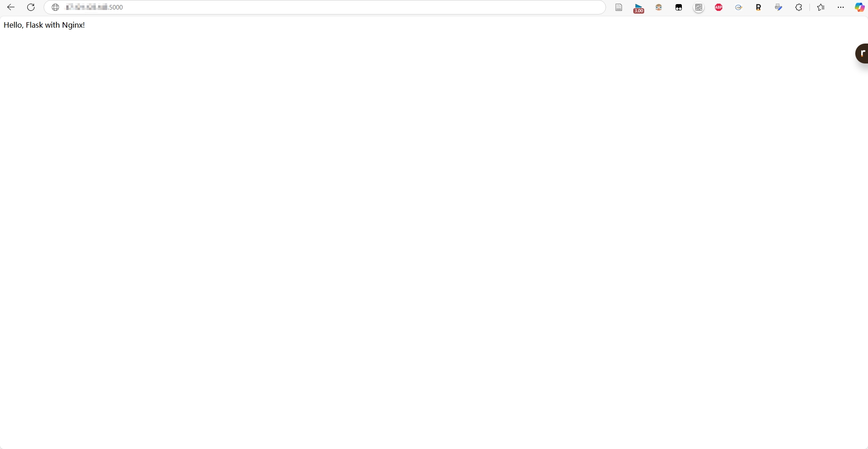Open Settings and more menu
This screenshot has height=449, width=868.
[841, 7]
